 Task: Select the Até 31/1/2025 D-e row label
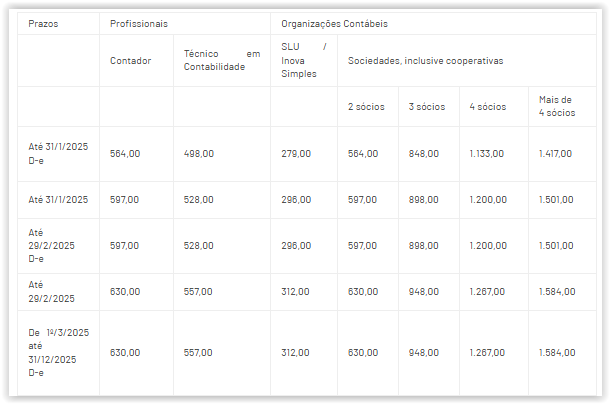(58, 153)
